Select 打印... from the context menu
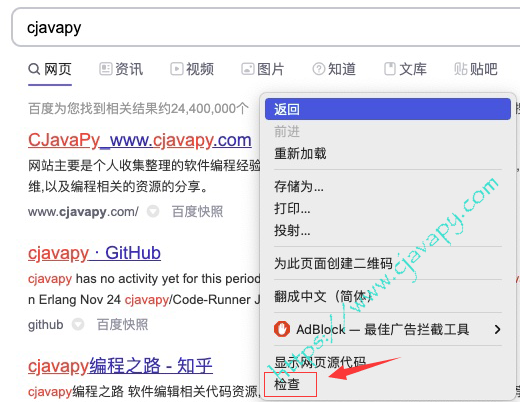Screen dimensions: 520x402 [388, 208]
